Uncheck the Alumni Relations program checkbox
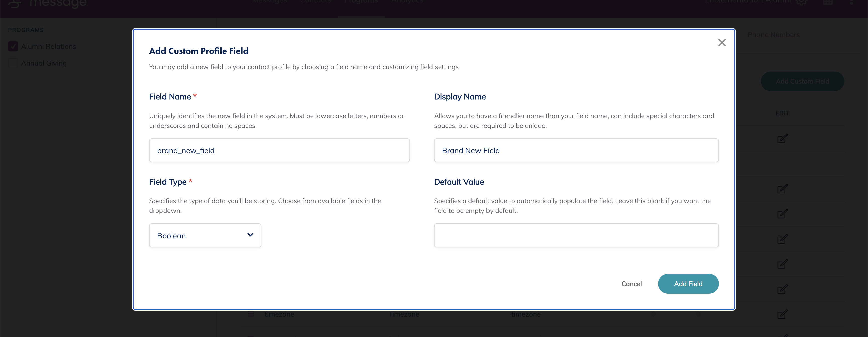868x337 pixels. click(x=13, y=46)
